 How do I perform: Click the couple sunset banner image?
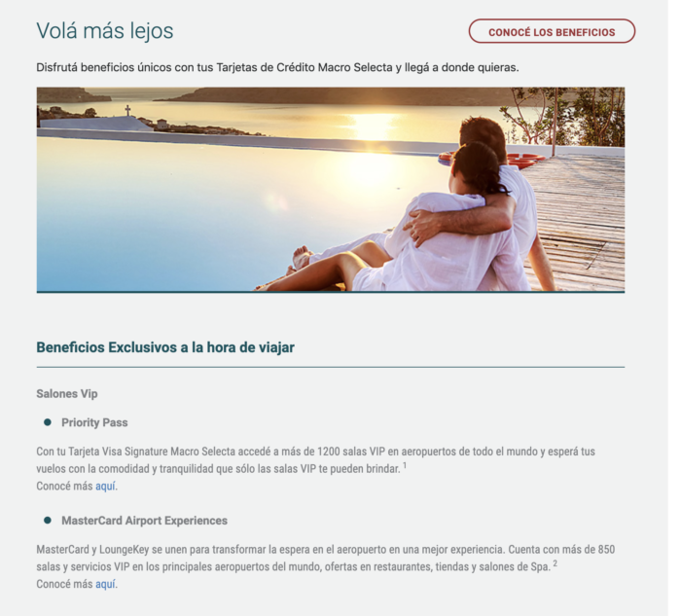(331, 190)
